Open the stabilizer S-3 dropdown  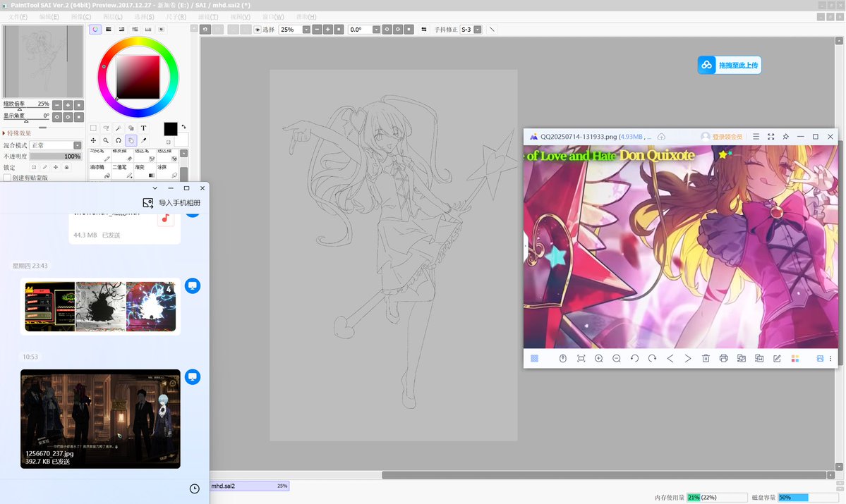(x=478, y=30)
